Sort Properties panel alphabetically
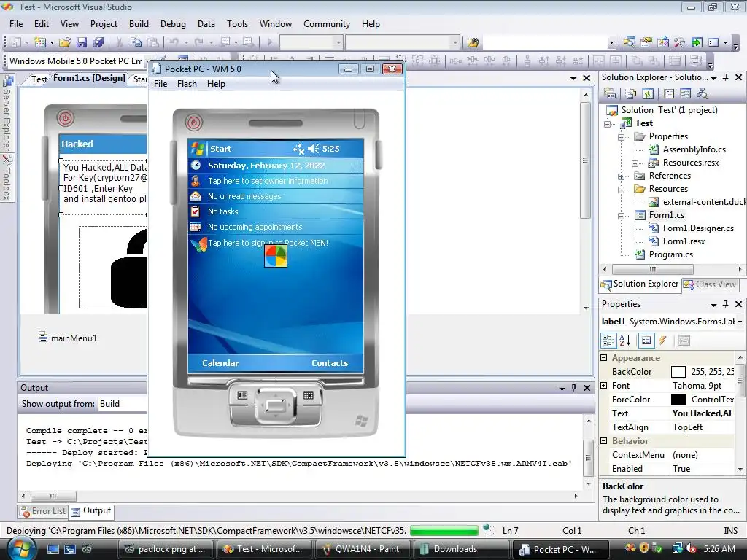The width and height of the screenshot is (747, 560). 625,341
